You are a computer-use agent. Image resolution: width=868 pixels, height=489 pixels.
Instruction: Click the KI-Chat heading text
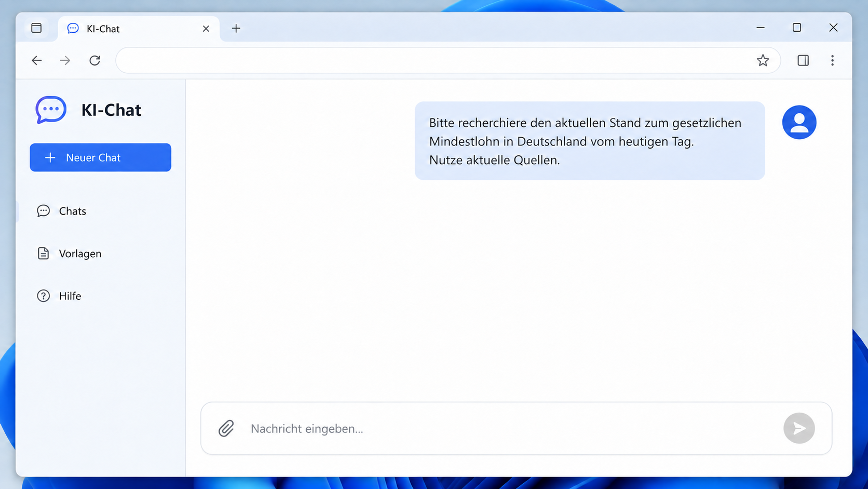tap(111, 110)
